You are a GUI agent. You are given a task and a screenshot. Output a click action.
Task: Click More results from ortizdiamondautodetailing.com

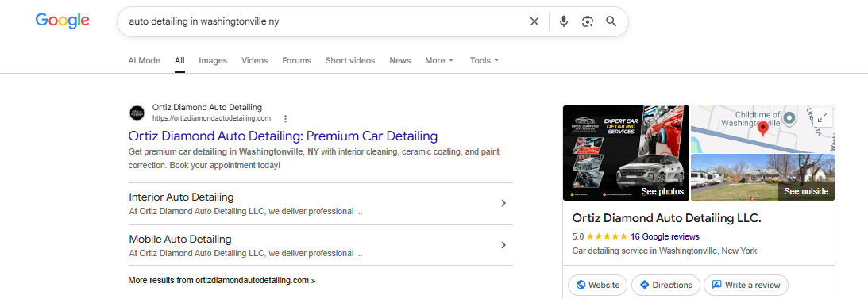tap(222, 280)
